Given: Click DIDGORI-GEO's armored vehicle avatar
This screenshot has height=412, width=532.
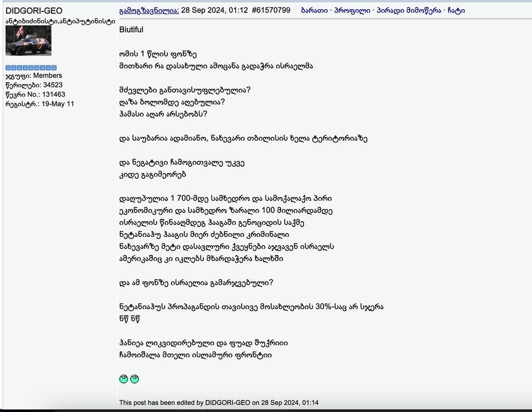Looking at the screenshot, I should 28,40.
